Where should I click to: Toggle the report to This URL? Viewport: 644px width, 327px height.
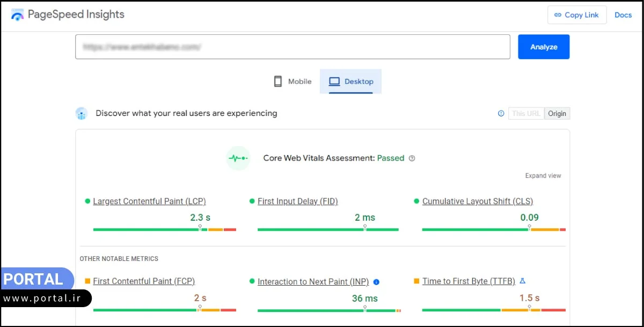(x=526, y=113)
